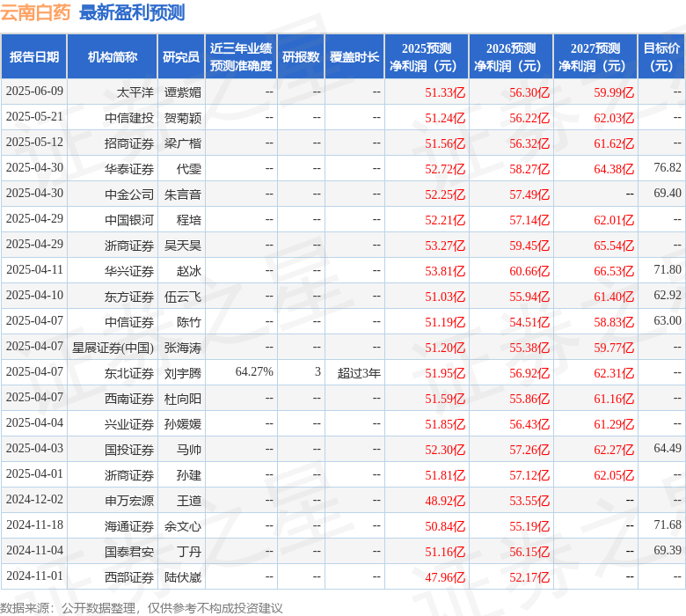Open analyst 梁广楷 in the 招商证券 row
The width and height of the screenshot is (686, 616).
pyautogui.click(x=182, y=143)
